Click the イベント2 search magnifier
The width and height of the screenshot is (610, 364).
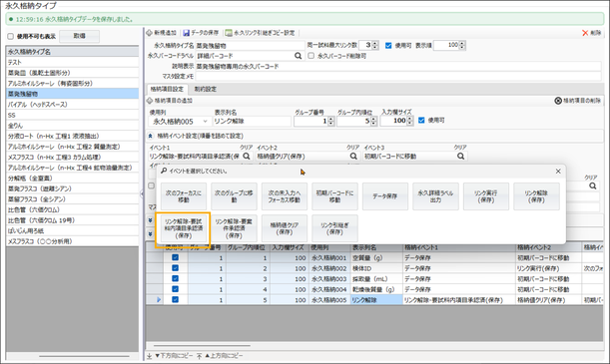click(353, 157)
